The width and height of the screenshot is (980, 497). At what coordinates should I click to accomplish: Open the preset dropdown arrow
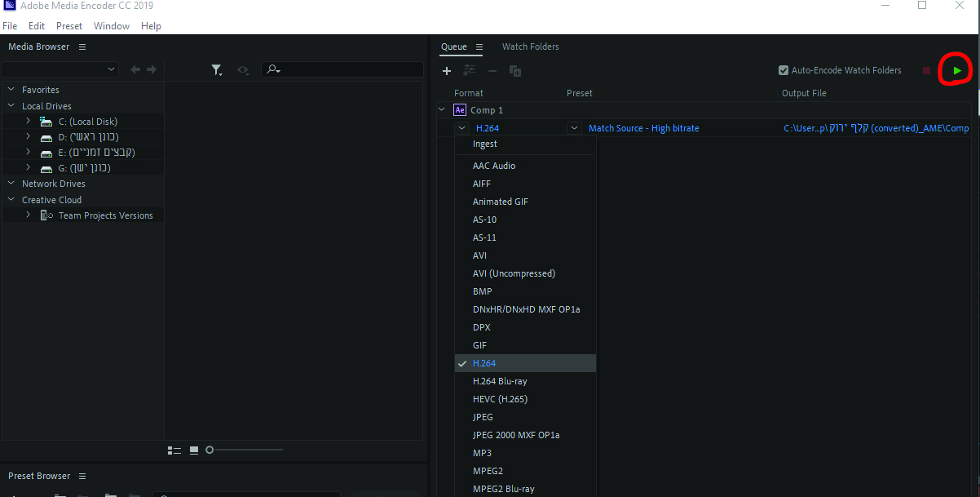pos(574,128)
